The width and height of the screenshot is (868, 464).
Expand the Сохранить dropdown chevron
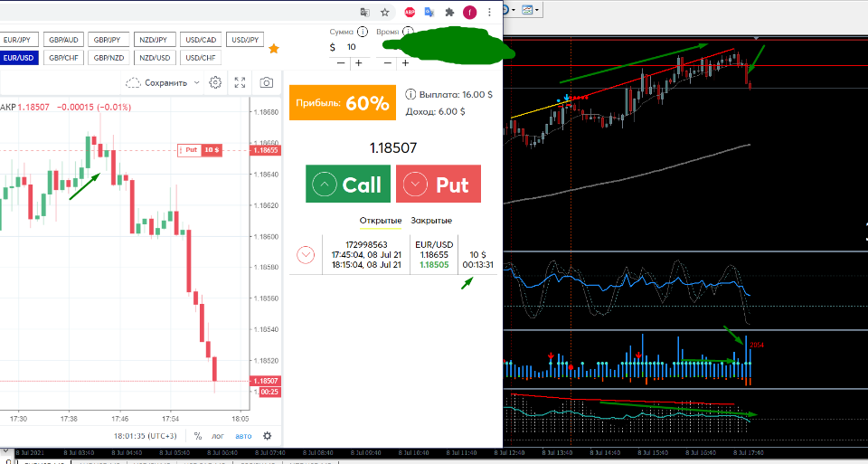pos(197,83)
